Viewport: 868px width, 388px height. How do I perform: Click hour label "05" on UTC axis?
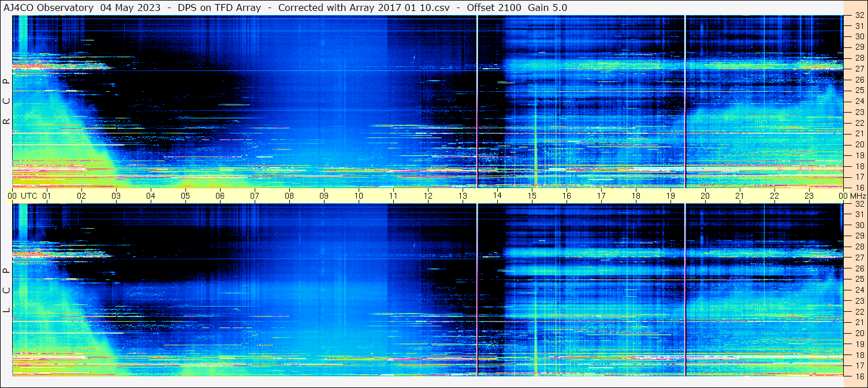tap(185, 196)
